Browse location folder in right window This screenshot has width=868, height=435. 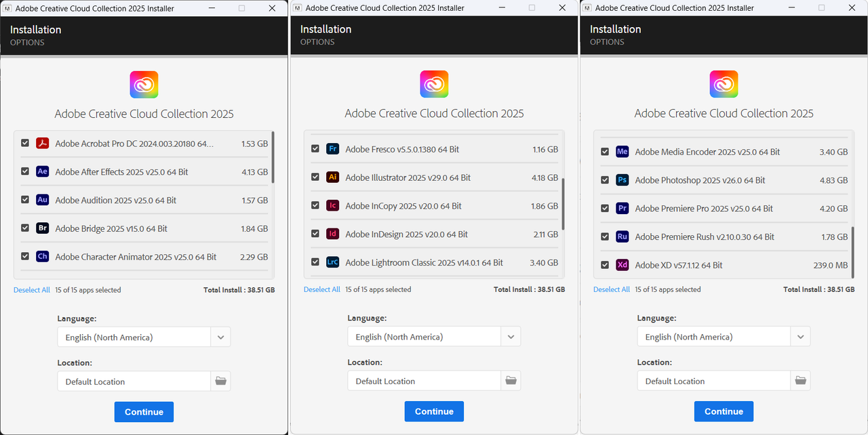coord(800,381)
